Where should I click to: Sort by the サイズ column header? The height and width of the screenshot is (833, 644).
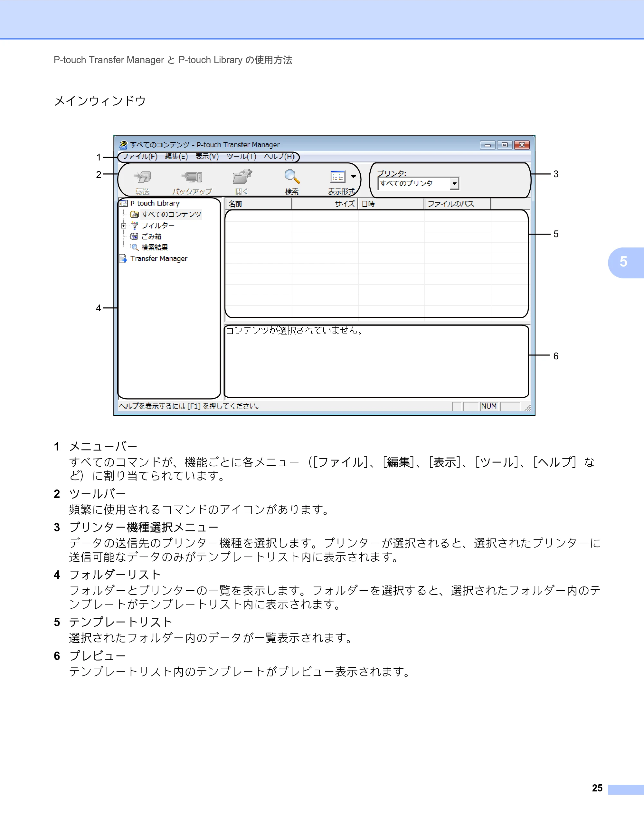click(325, 204)
